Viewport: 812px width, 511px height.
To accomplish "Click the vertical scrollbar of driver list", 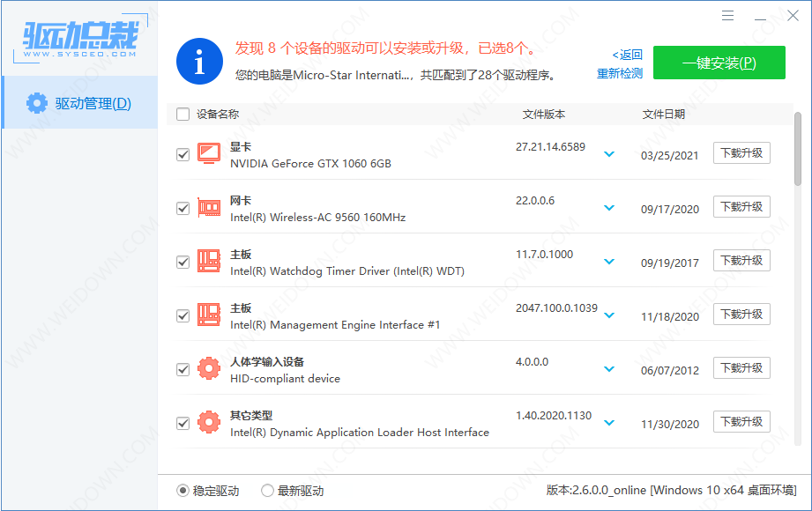I will point(798,150).
